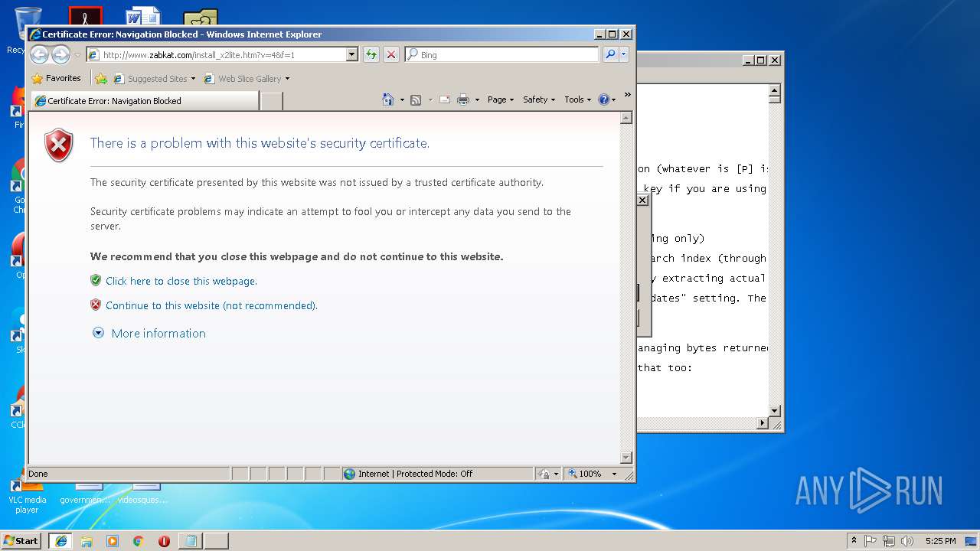Run search with the magnifier button
Image resolution: width=980 pixels, height=551 pixels.
610,54
